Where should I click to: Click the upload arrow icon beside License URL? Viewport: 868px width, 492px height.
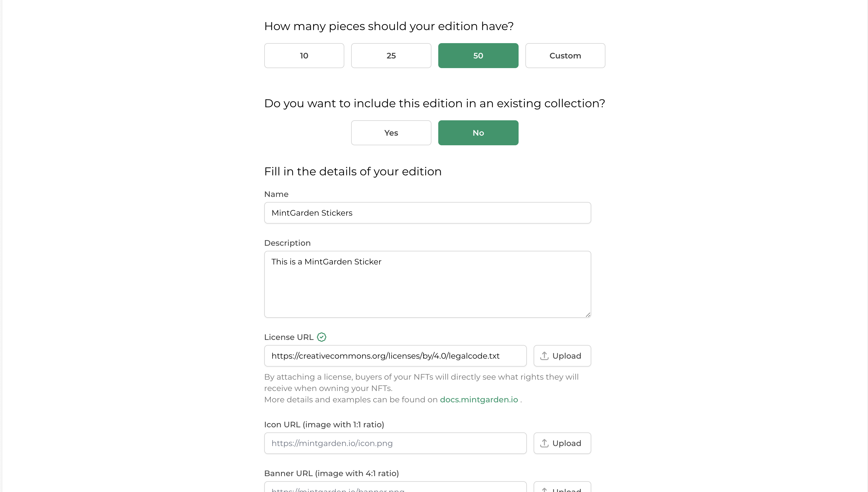[544, 356]
